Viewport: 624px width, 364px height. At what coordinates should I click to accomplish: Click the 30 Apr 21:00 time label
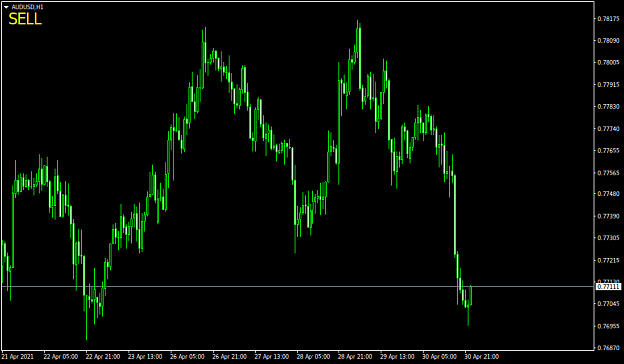pos(482,357)
